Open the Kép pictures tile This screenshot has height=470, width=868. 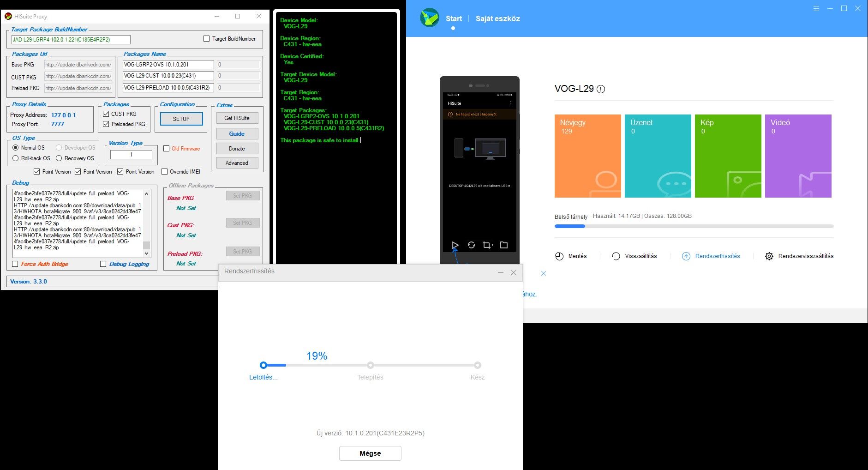[728, 156]
